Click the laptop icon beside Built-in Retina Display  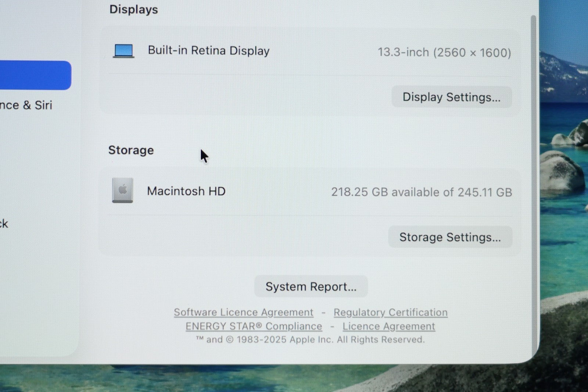point(123,51)
